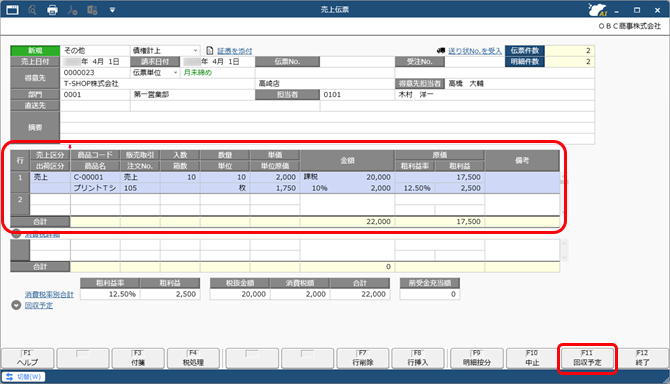
Task: Click the 課税 20,000 amount cell
Action: coord(347,177)
